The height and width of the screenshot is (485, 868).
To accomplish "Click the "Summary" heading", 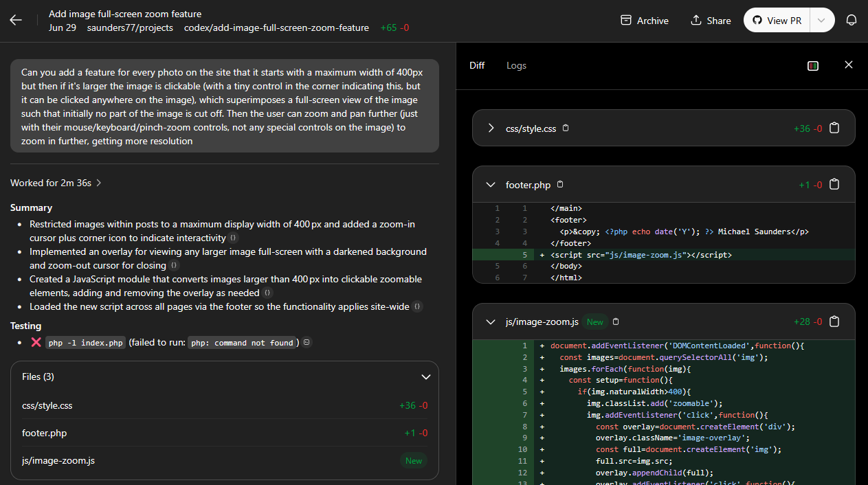I will (x=31, y=207).
